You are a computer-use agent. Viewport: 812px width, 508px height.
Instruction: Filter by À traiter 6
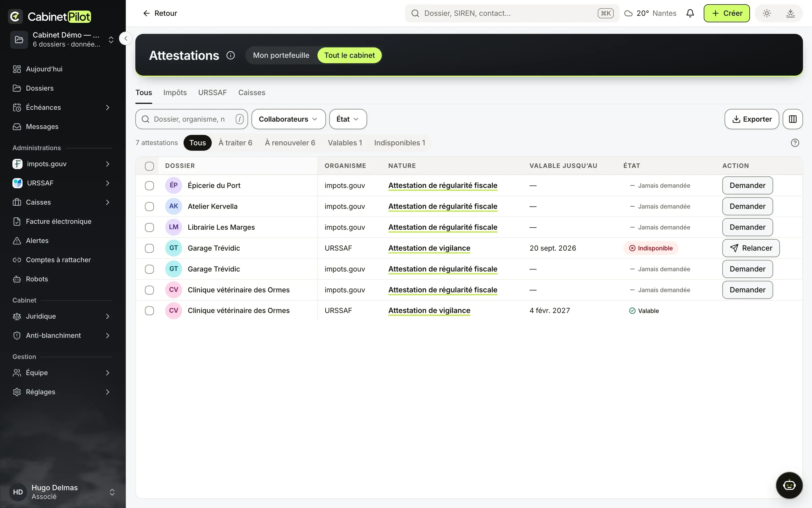point(235,143)
